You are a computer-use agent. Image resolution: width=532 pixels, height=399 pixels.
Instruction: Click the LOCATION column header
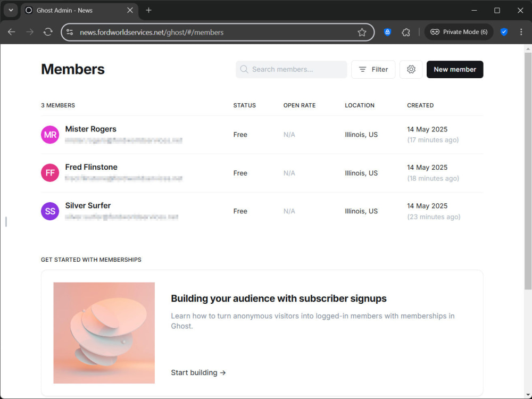click(360, 105)
